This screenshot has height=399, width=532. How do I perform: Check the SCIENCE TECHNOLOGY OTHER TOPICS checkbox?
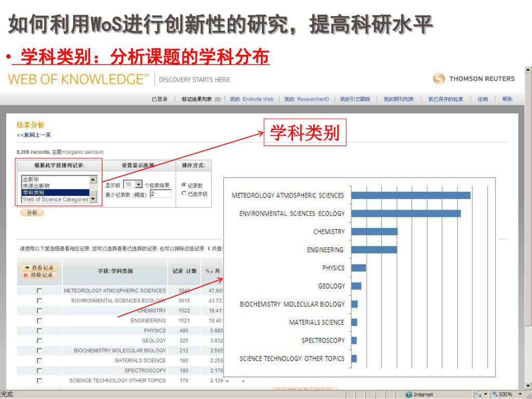39,381
